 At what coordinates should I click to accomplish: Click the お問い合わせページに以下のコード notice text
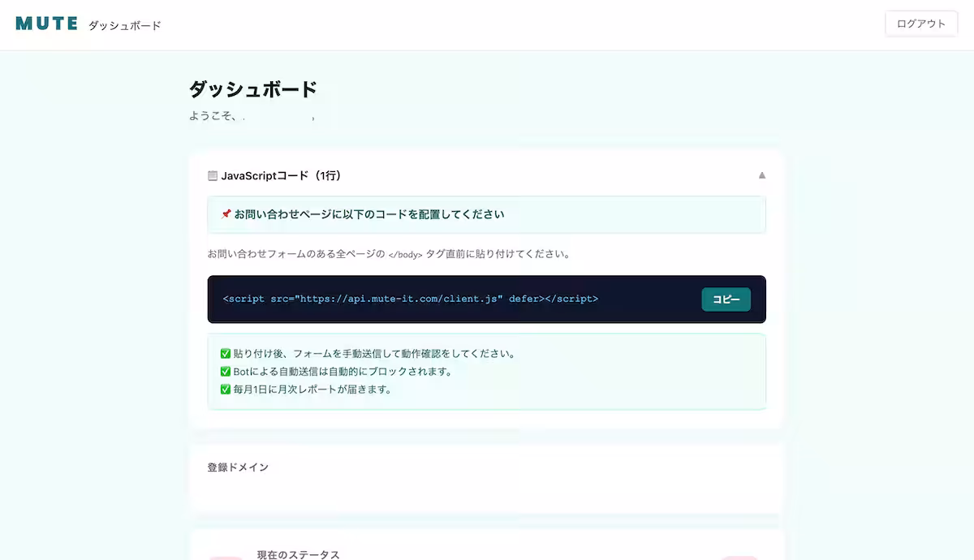pyautogui.click(x=369, y=214)
